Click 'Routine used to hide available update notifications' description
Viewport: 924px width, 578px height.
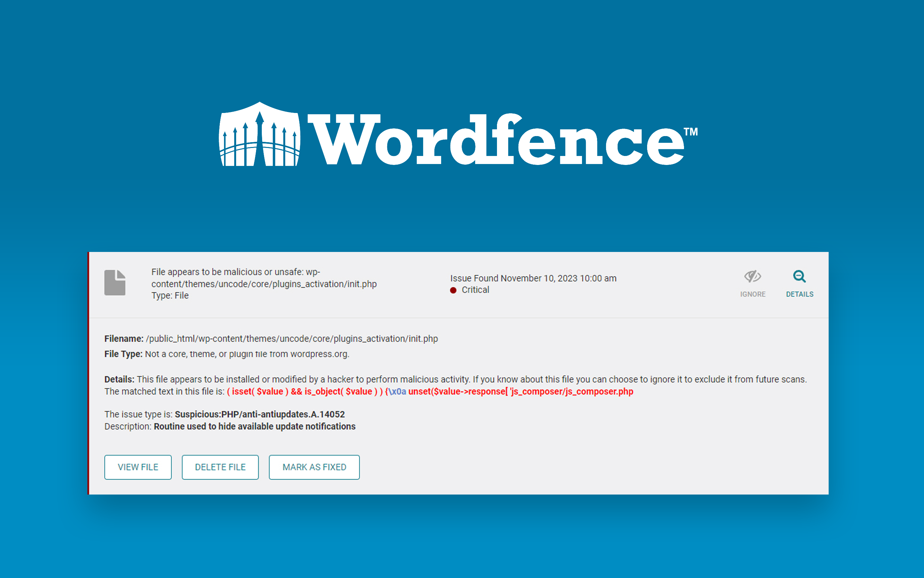coord(254,426)
